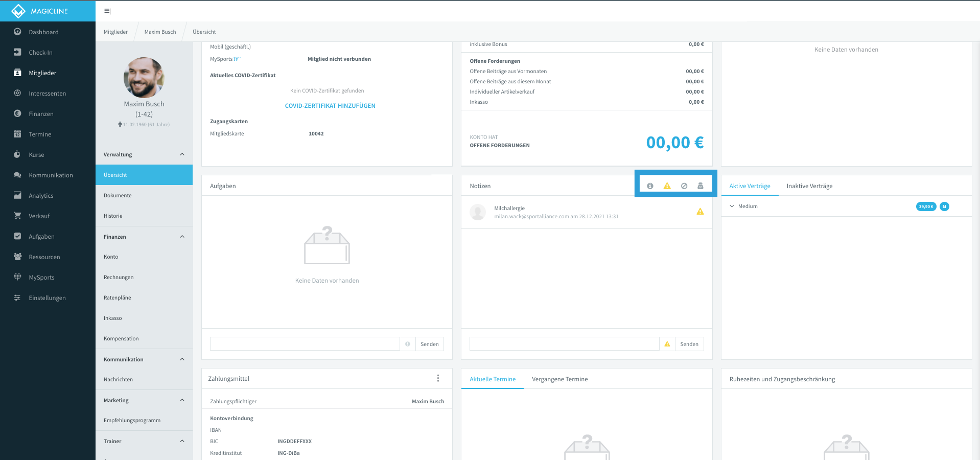Click the info type icon beside the Aufgaben input
Screen dimensions: 980x460
tap(407, 344)
